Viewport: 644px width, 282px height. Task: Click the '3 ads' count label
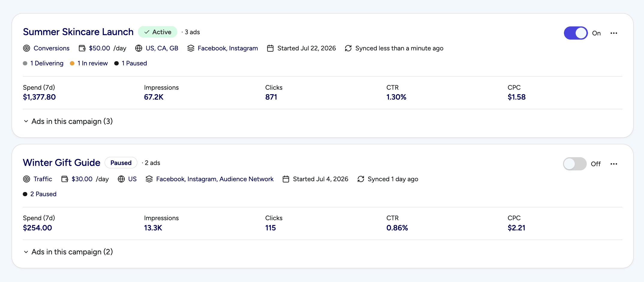(192, 32)
